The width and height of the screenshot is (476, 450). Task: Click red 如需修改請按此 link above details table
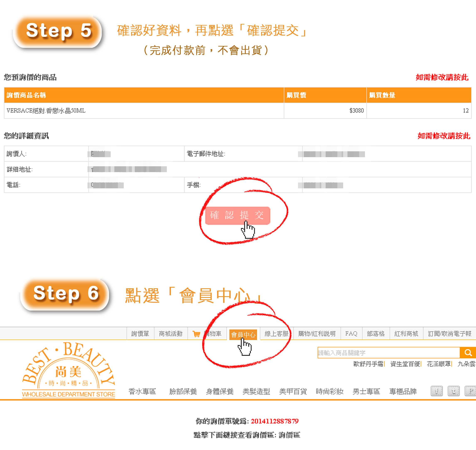pos(444,136)
